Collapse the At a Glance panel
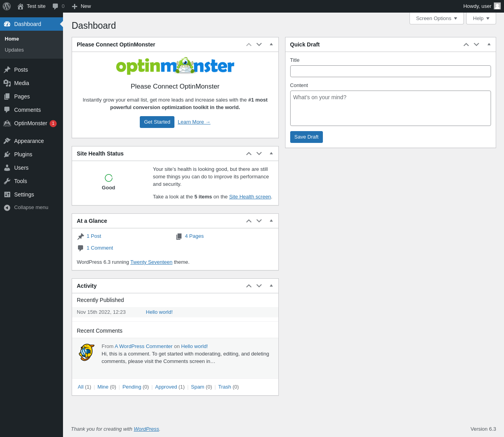This screenshot has width=504, height=437. point(271,221)
